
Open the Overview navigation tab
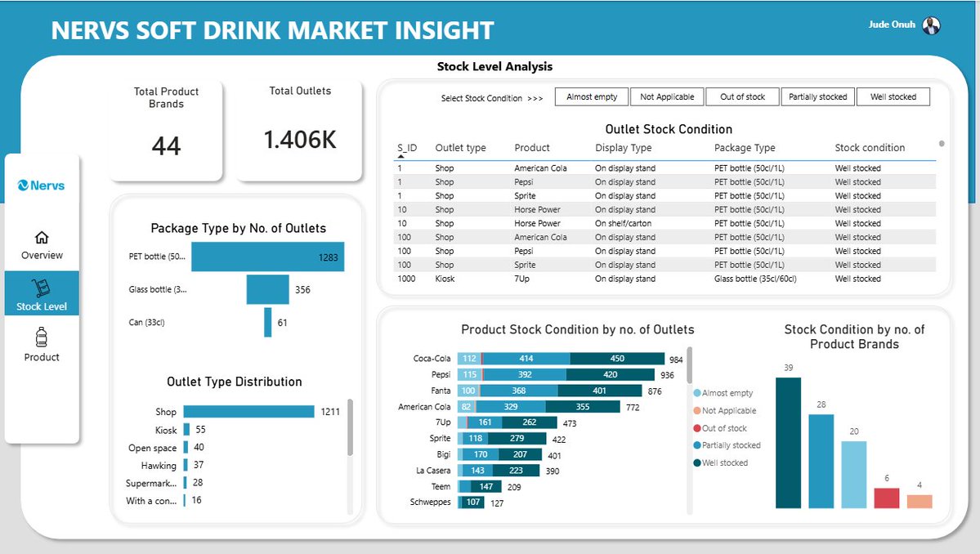[41, 255]
